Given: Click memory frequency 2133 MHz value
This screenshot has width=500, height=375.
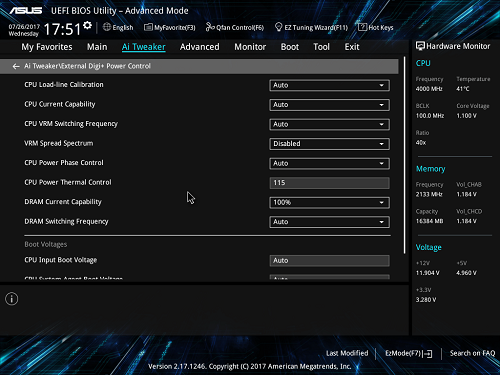Looking at the screenshot, I should pos(429,194).
